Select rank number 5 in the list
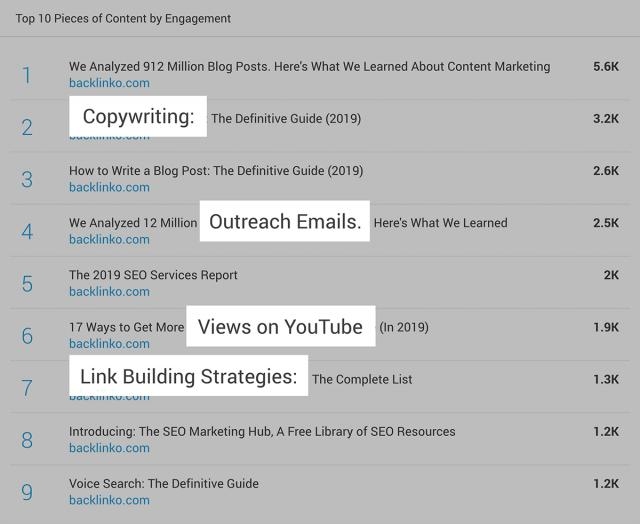Viewport: 640px width, 524px height. (x=27, y=284)
